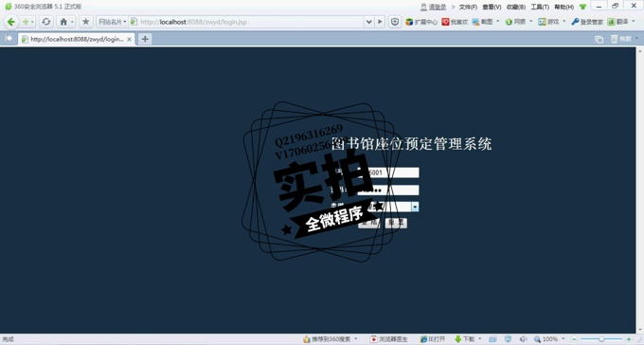Toggle sound mute speaker icon in status bar
The image size is (644, 345).
coord(523,339)
